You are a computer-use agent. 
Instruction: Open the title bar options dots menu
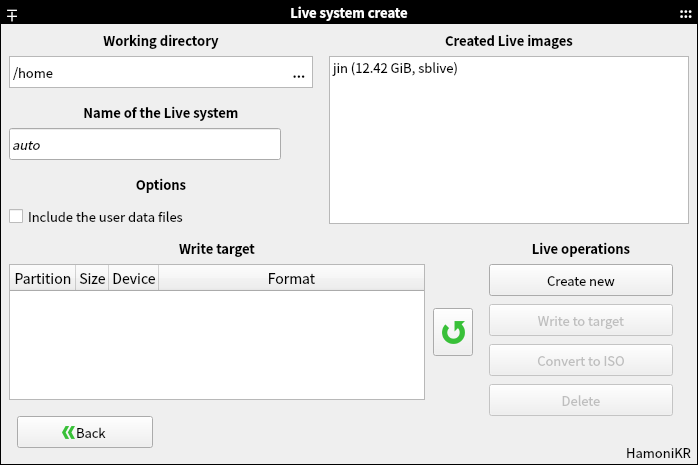pyautogui.click(x=685, y=13)
